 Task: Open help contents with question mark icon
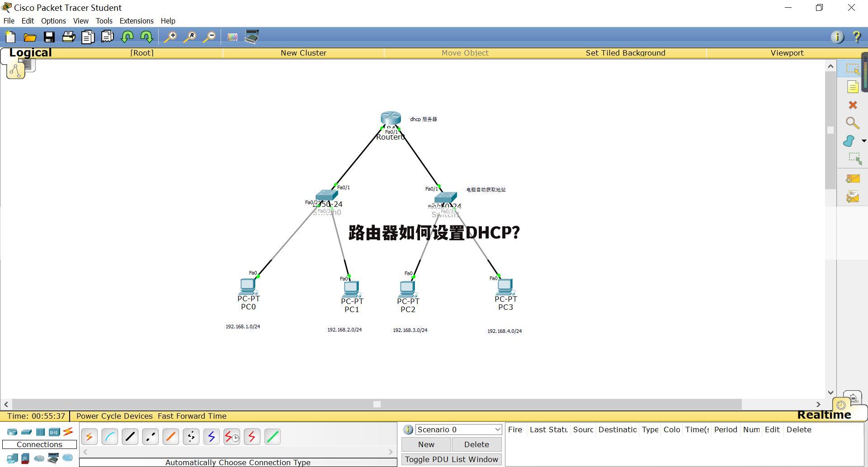[857, 37]
